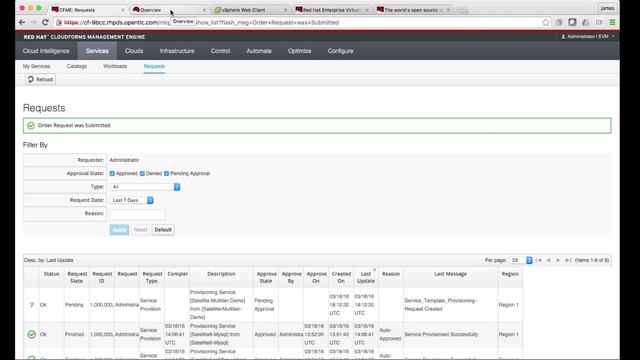Click the Reload button in the toolbar

pos(40,80)
